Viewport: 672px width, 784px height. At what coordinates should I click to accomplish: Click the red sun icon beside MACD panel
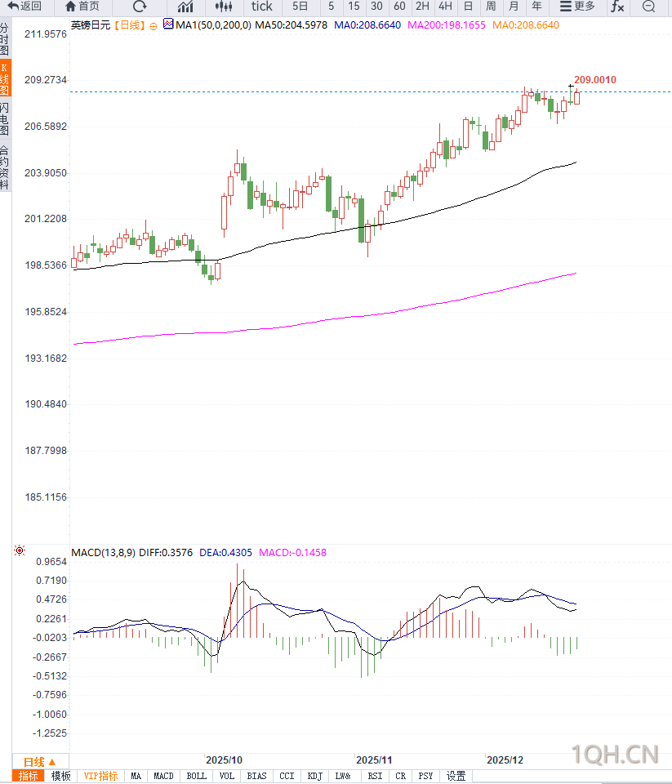coord(20,550)
